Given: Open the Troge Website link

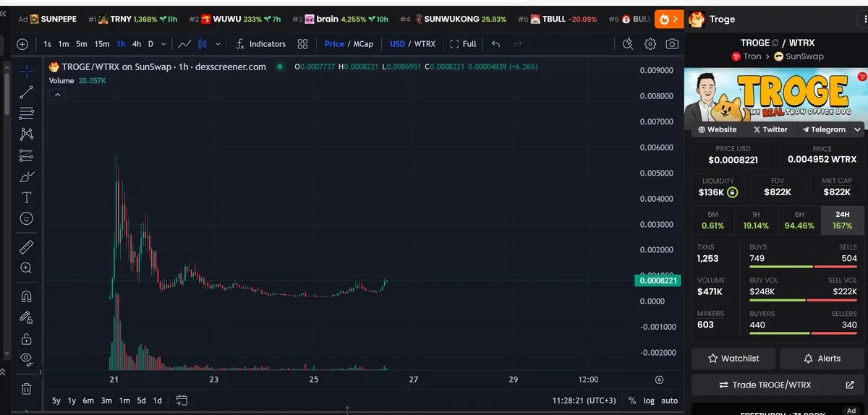Looking at the screenshot, I should coord(717,129).
